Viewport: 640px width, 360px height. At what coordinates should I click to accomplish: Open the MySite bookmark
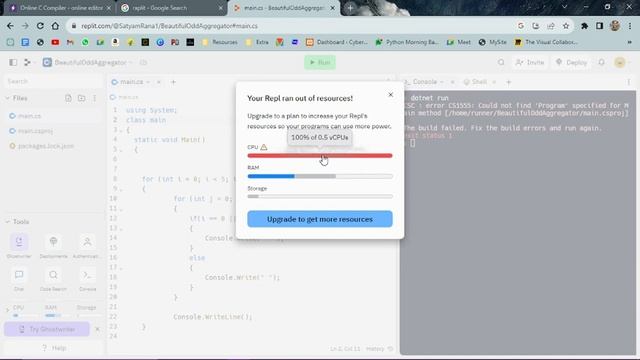tap(493, 42)
